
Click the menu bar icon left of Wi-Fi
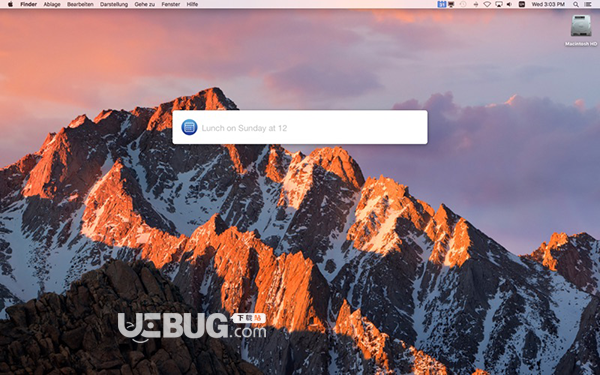[476, 4]
